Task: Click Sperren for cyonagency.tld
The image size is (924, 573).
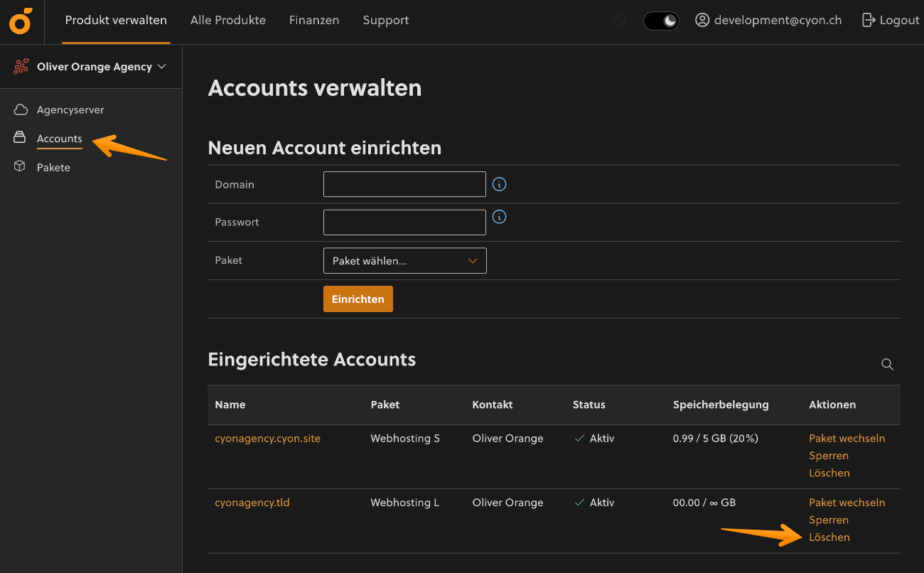Action: pyautogui.click(x=829, y=520)
